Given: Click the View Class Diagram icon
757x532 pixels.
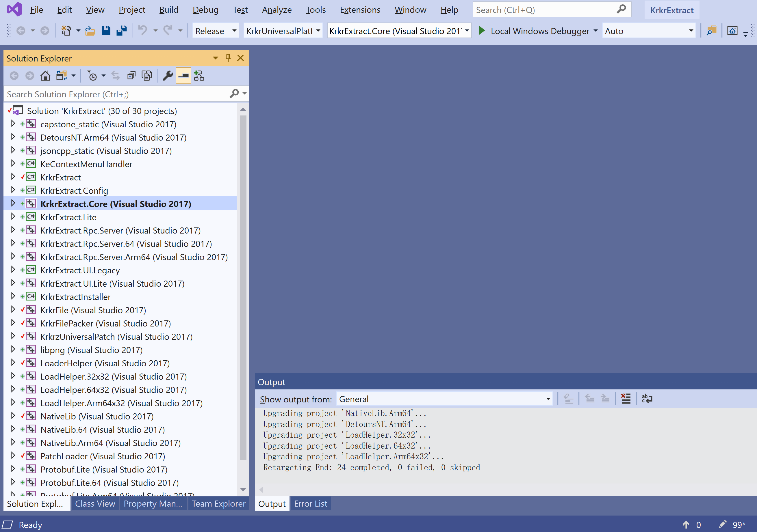Looking at the screenshot, I should (x=199, y=76).
